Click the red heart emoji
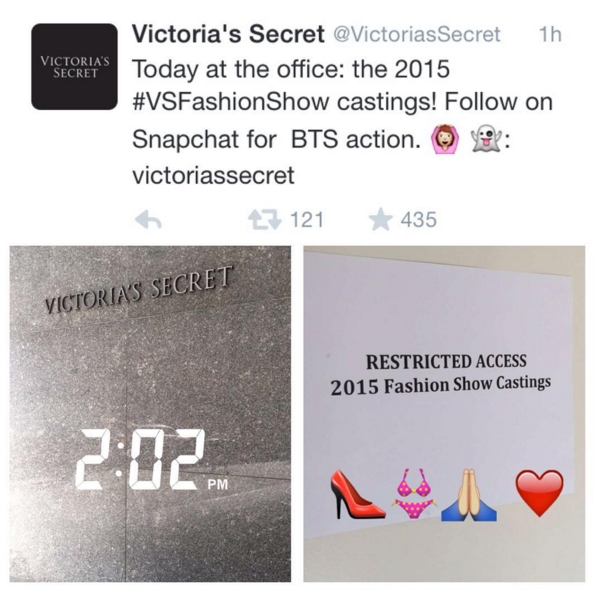The width and height of the screenshot is (611, 590). [x=539, y=493]
